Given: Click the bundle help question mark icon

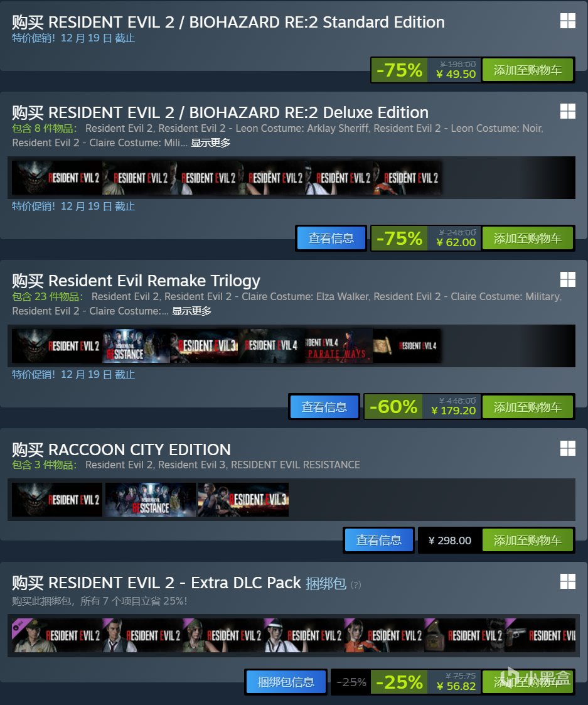Looking at the screenshot, I should [x=356, y=584].
